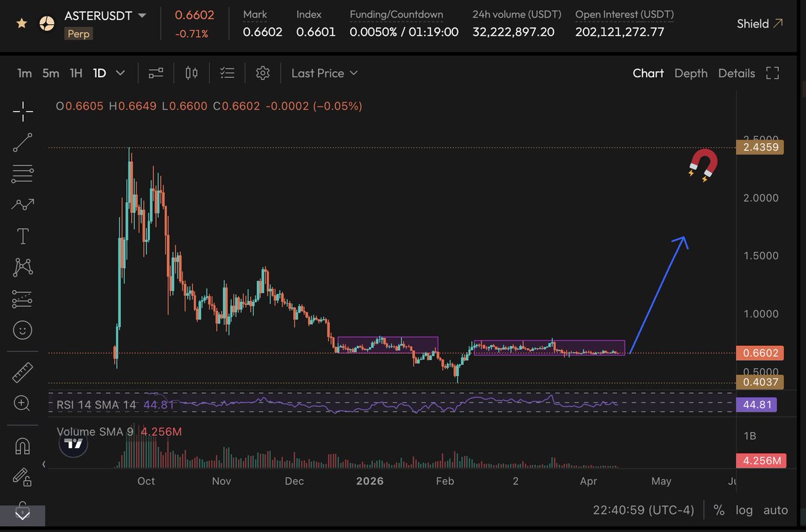Viewport: 806px width, 532px height.
Task: Toggle auto scale for chart
Action: [x=775, y=510]
